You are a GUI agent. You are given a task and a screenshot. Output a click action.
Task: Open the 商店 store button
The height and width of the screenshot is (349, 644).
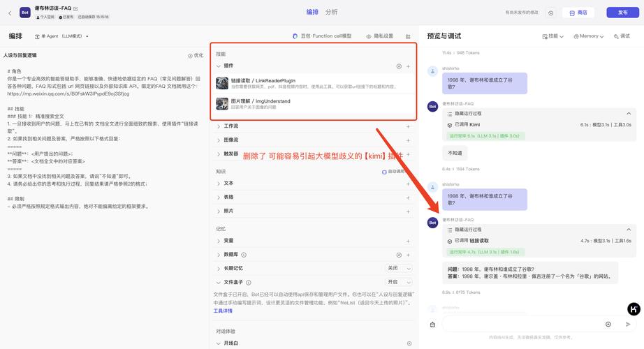click(578, 13)
